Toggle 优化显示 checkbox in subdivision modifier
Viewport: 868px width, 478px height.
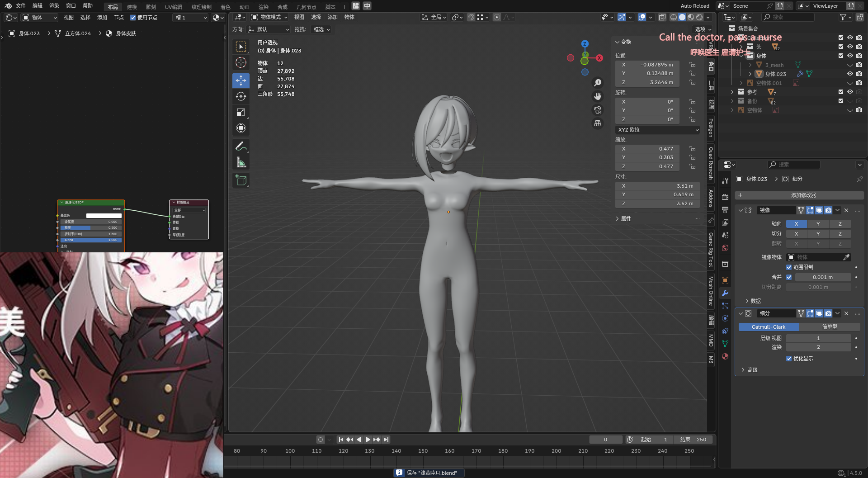coord(789,359)
